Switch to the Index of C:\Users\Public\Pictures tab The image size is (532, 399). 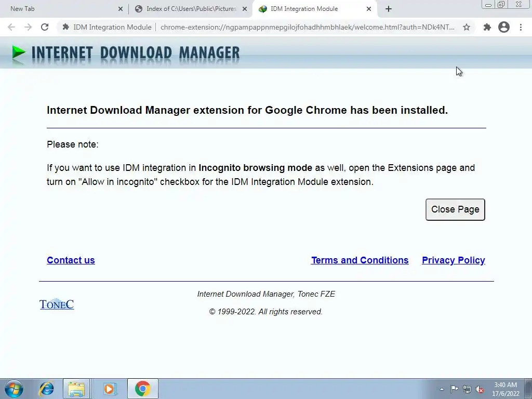coord(191,9)
